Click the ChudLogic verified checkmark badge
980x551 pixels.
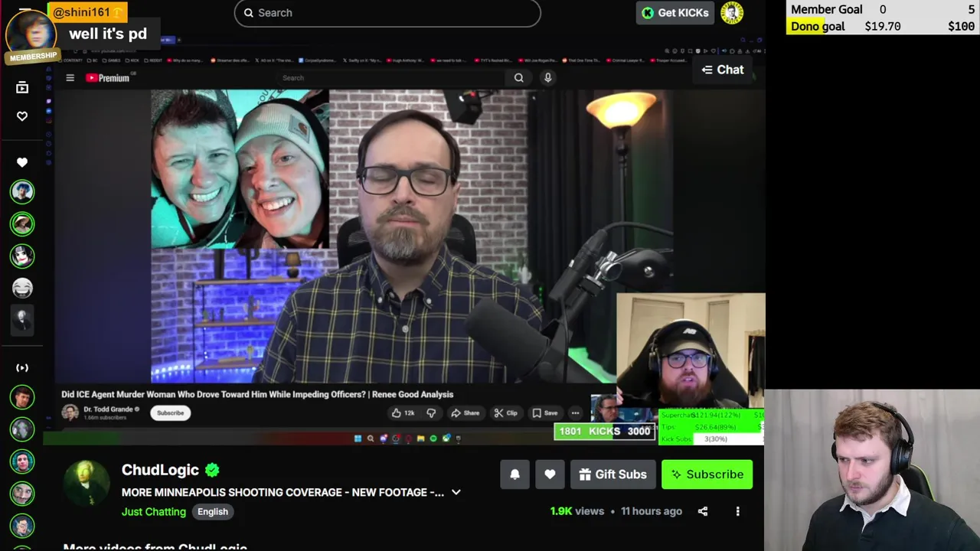point(212,470)
